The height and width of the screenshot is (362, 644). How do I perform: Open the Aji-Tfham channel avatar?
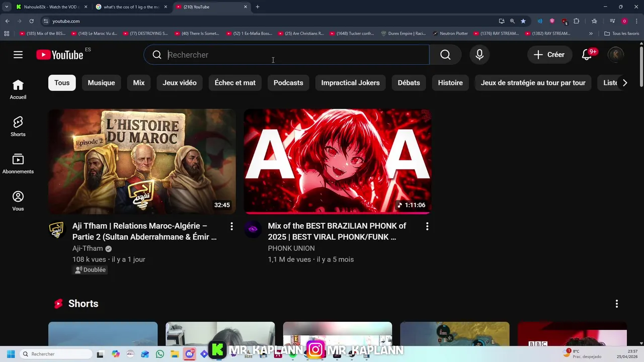[x=57, y=229]
